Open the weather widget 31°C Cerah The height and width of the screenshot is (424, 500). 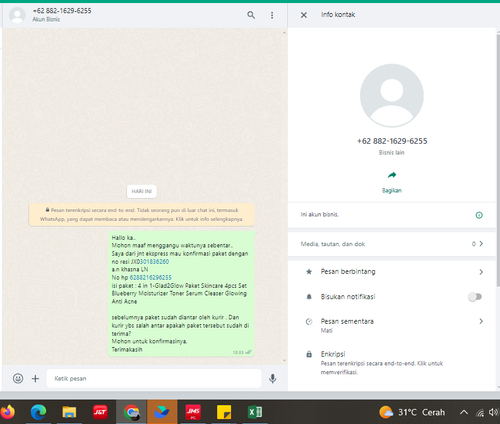tap(412, 412)
